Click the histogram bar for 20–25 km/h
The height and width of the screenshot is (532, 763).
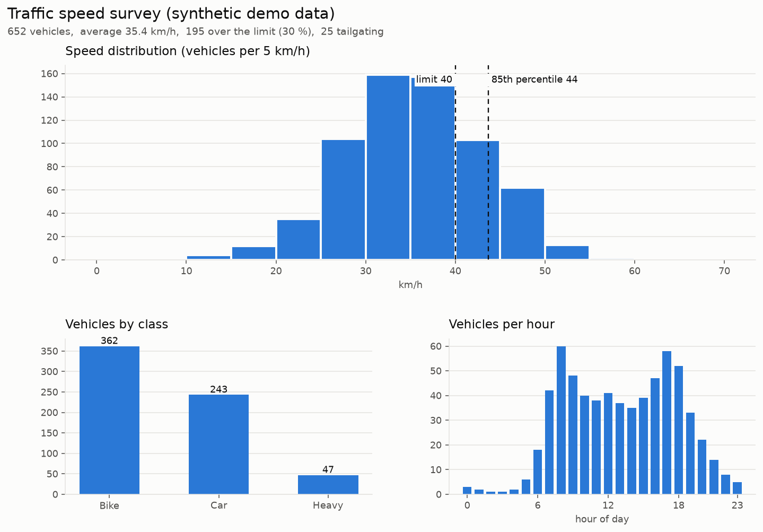299,240
